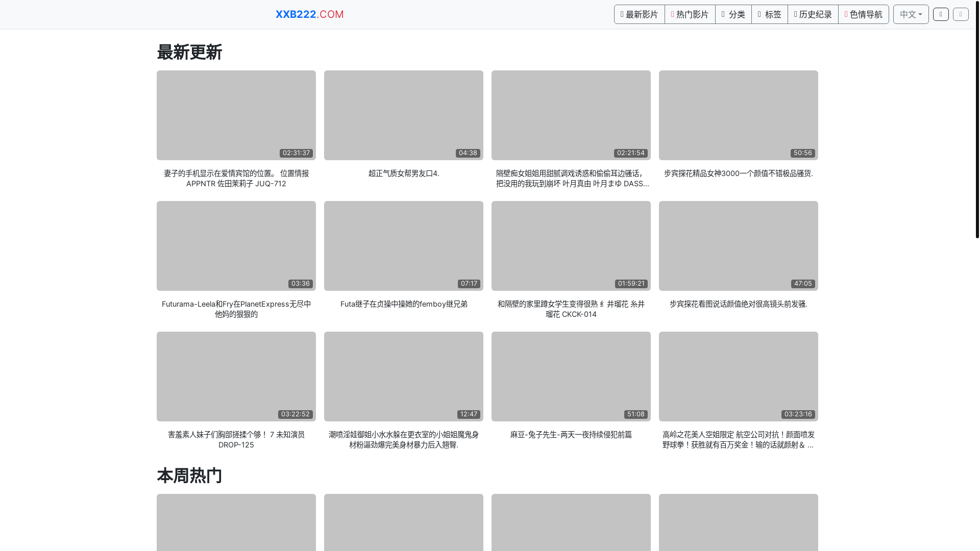Open the video thumbnail with duration 04:38

coord(404,115)
